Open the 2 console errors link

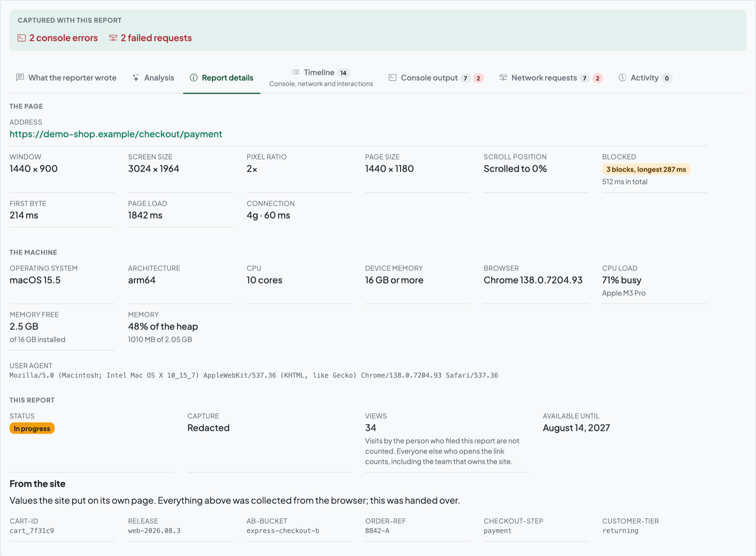tap(58, 38)
